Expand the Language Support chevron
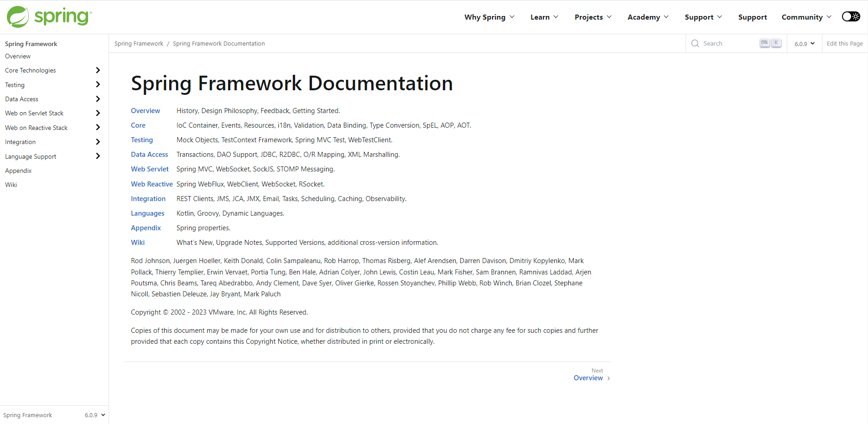This screenshot has width=868, height=424. click(98, 156)
